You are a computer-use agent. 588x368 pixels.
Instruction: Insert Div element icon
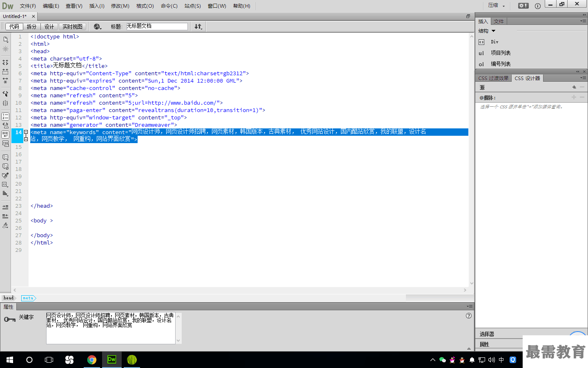pos(481,42)
